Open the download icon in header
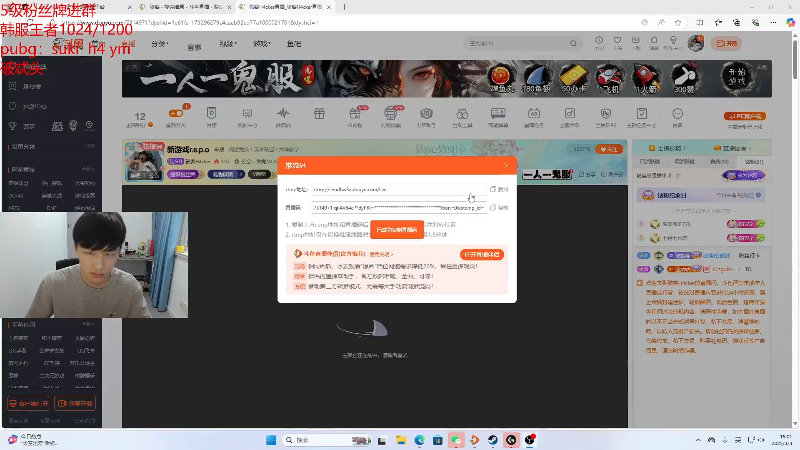Image resolution: width=800 pixels, height=450 pixels. point(636,42)
